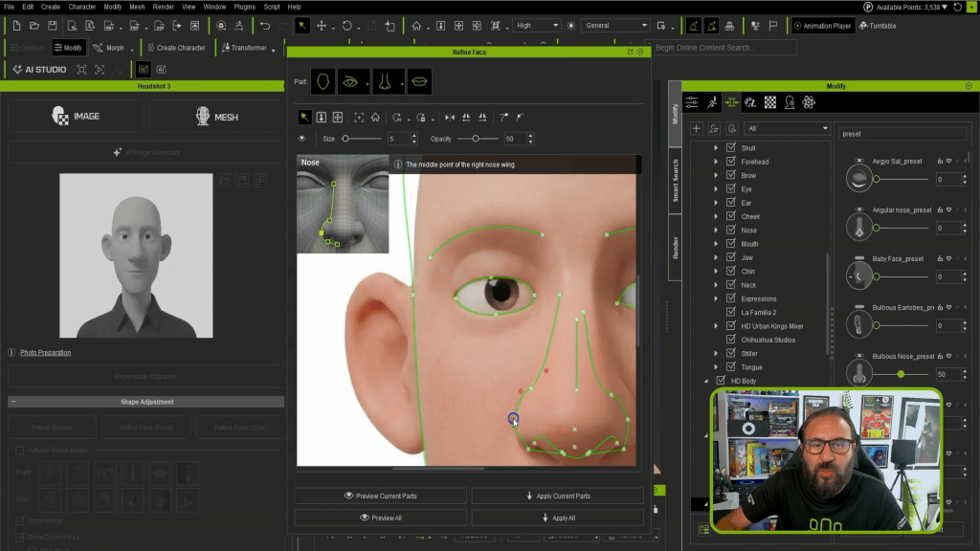This screenshot has width=980, height=551.
Task: Open the Script menu
Action: [272, 7]
